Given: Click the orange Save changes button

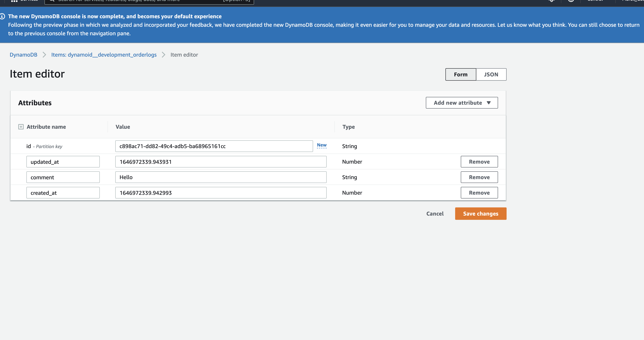Looking at the screenshot, I should 481,214.
